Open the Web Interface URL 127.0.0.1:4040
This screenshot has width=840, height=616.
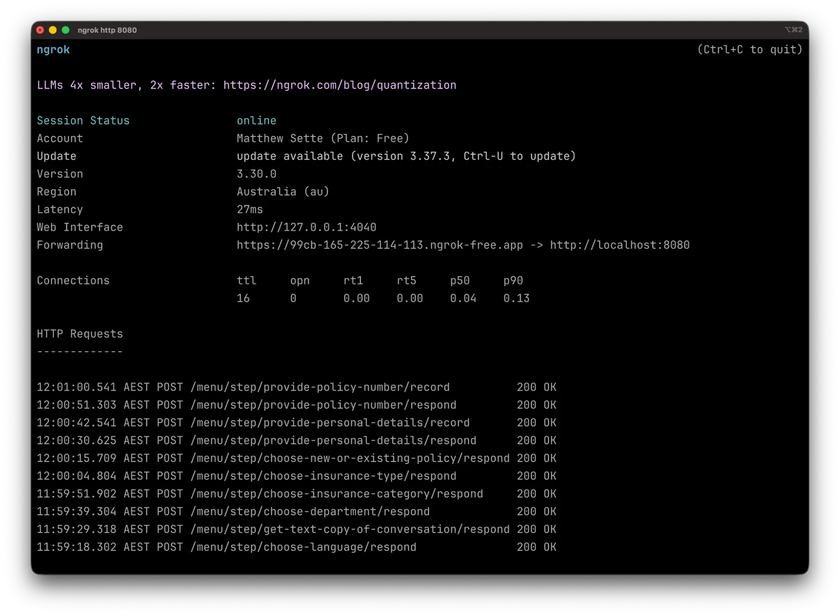pos(307,227)
